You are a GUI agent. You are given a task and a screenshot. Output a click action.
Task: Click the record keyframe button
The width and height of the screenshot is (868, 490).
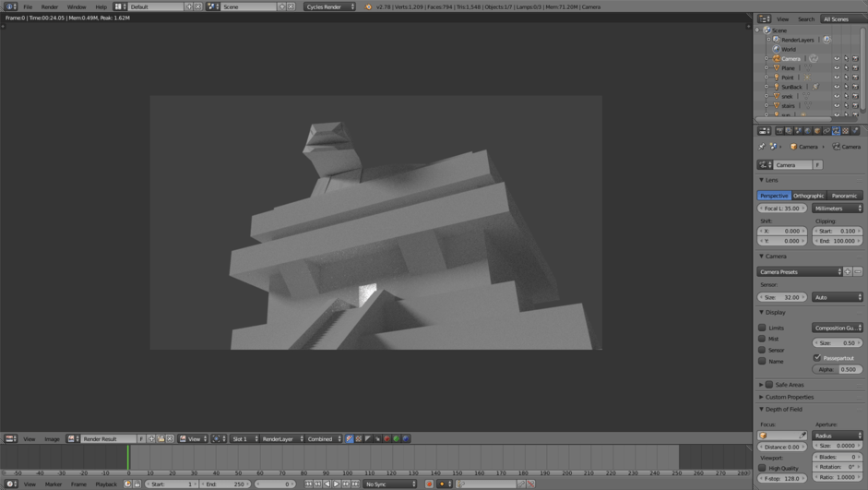[428, 484]
